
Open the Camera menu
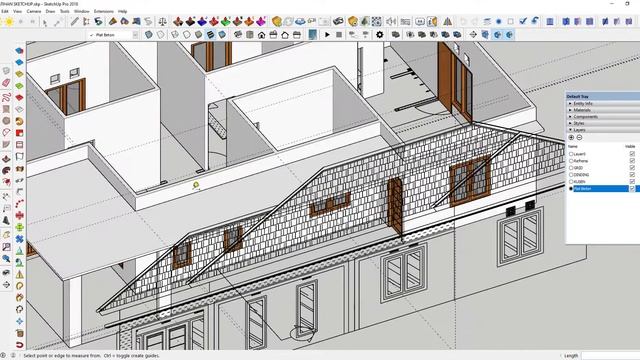point(34,11)
